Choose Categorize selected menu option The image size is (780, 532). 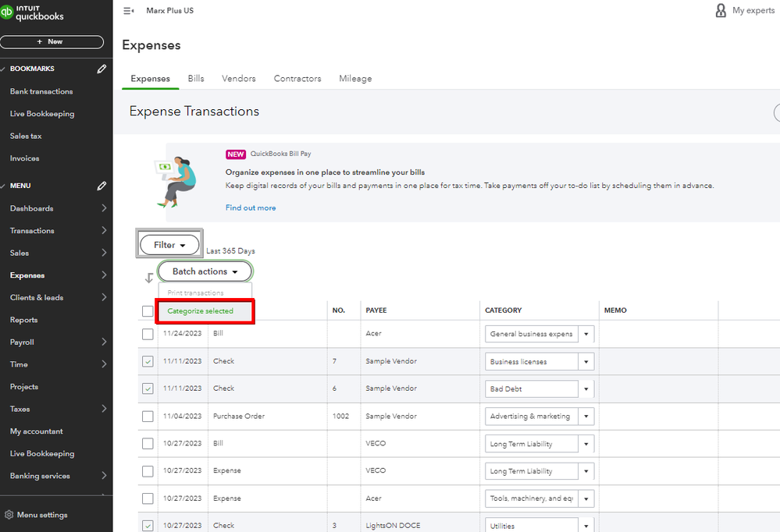201,311
